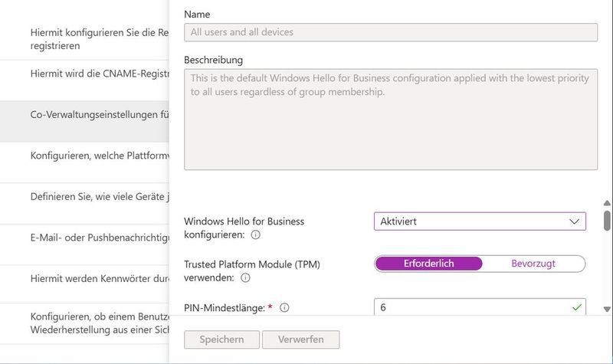Click the PIN-Mindestlänge field showing 6
Screen dimensions: 613x364
tap(480, 307)
